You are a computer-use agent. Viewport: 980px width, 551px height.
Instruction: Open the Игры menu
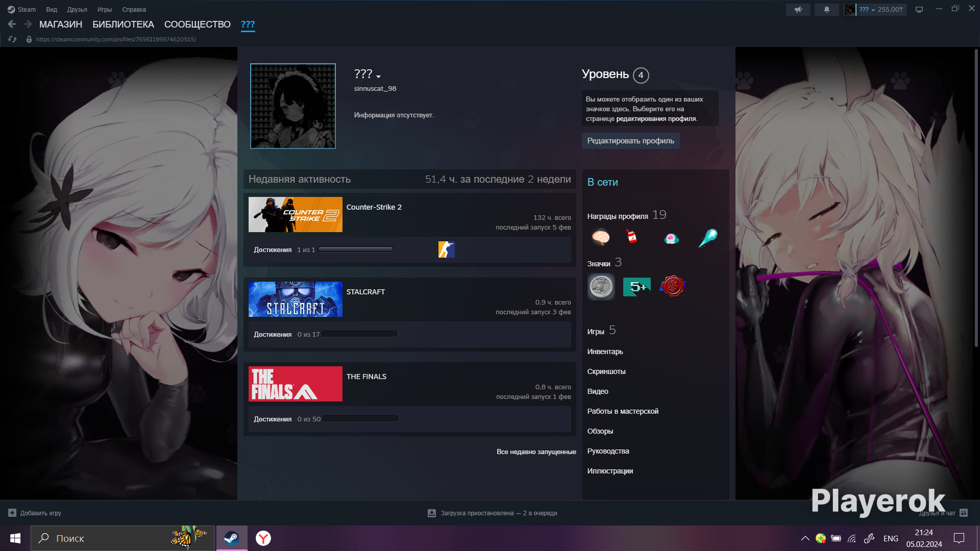[x=105, y=9]
